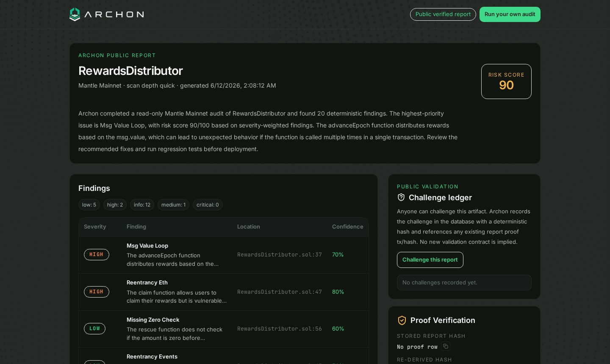Filter findings by critical: 0 chip

(208, 205)
